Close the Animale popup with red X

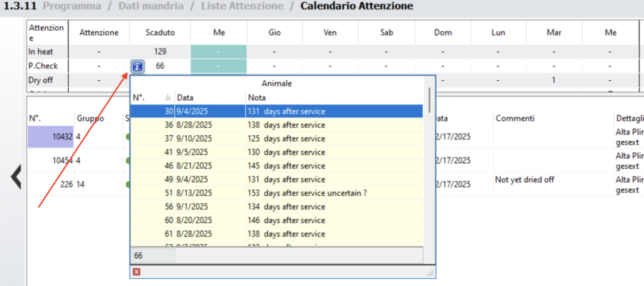[x=137, y=272]
